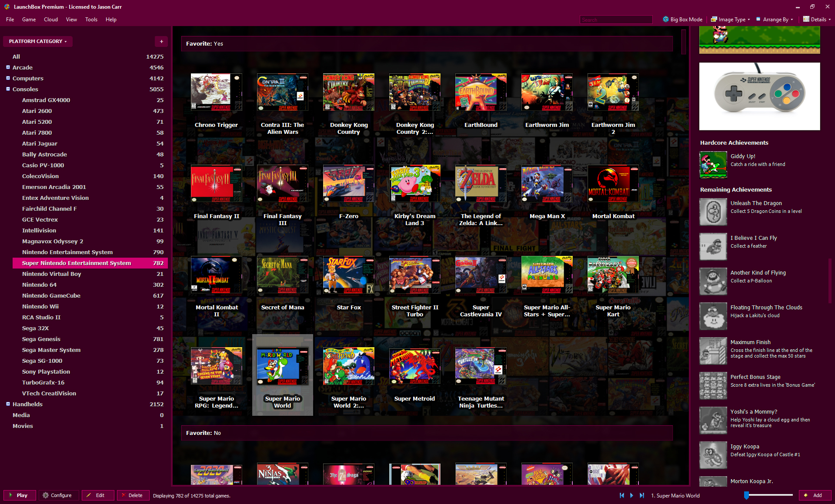Select the Earthworm Jim 2 box art
Viewport: 835px width, 504px height.
click(x=613, y=92)
